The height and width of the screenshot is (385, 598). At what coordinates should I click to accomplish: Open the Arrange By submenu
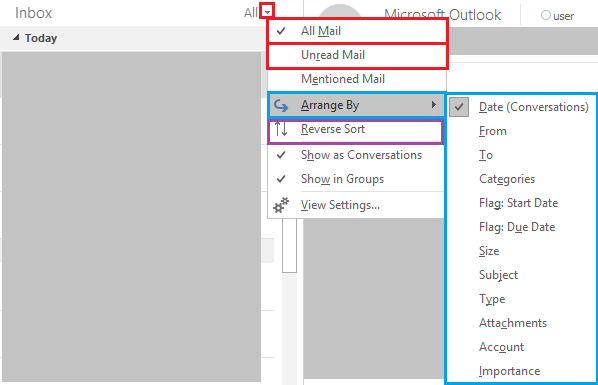point(356,105)
